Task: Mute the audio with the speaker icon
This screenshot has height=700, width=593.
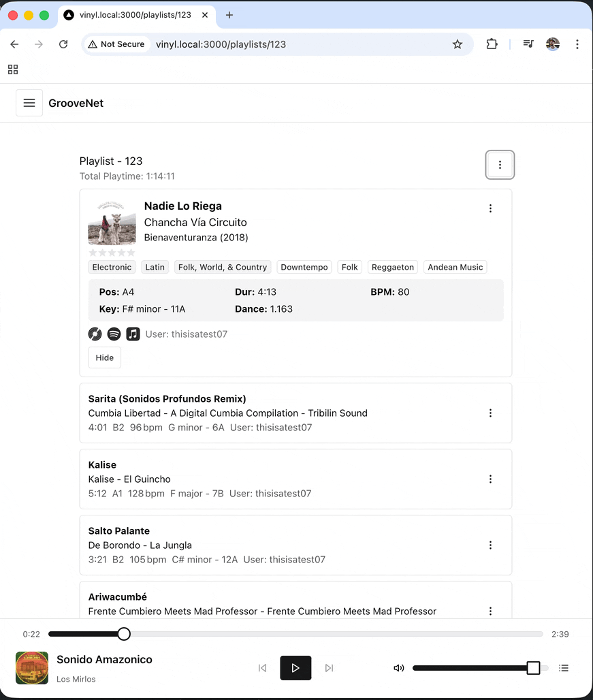Action: click(x=399, y=668)
